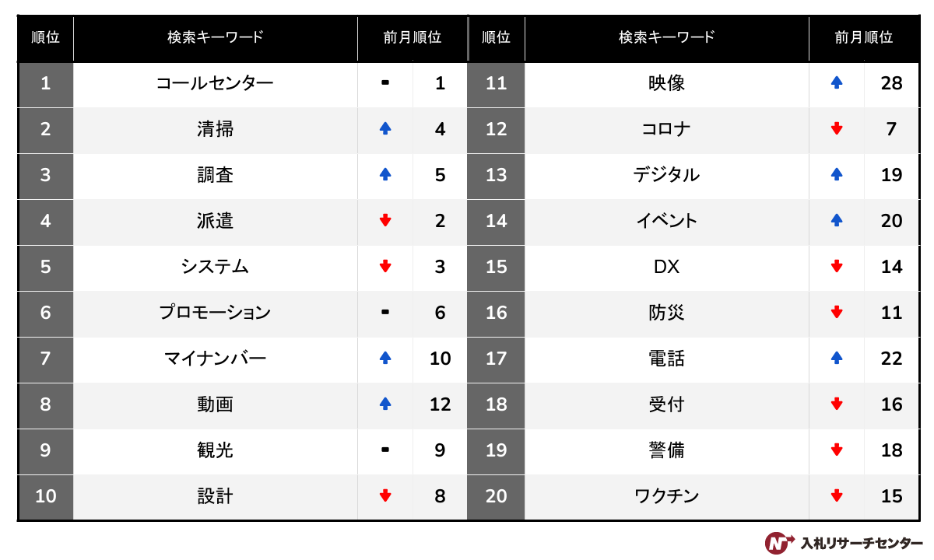Select the keyword イベント
This screenshot has width=934, height=560.
coord(666,221)
